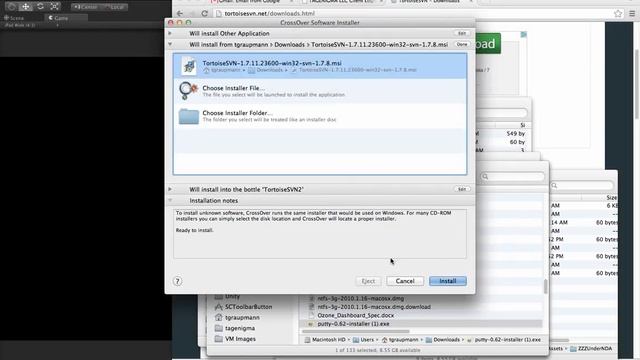Click Edit beside the TortoiseSVN2 bottle row
Viewport: 640px width, 360px height.
pyautogui.click(x=462, y=189)
